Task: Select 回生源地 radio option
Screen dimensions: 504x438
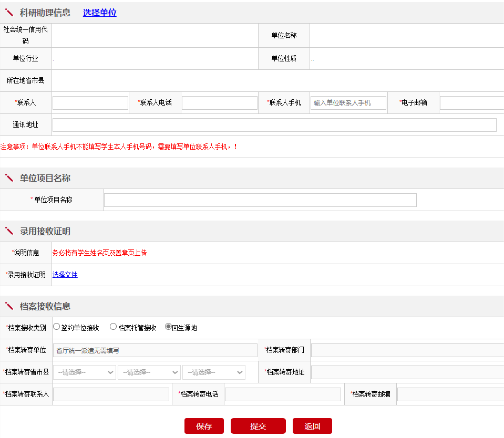Action: click(x=168, y=327)
